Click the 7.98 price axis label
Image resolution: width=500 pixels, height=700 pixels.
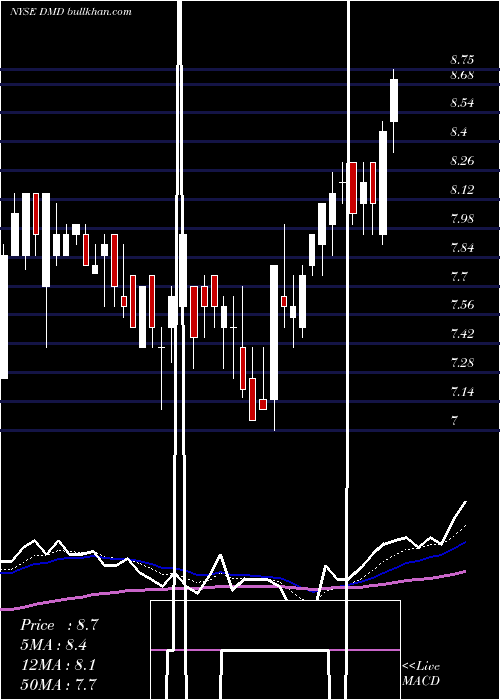click(x=462, y=219)
